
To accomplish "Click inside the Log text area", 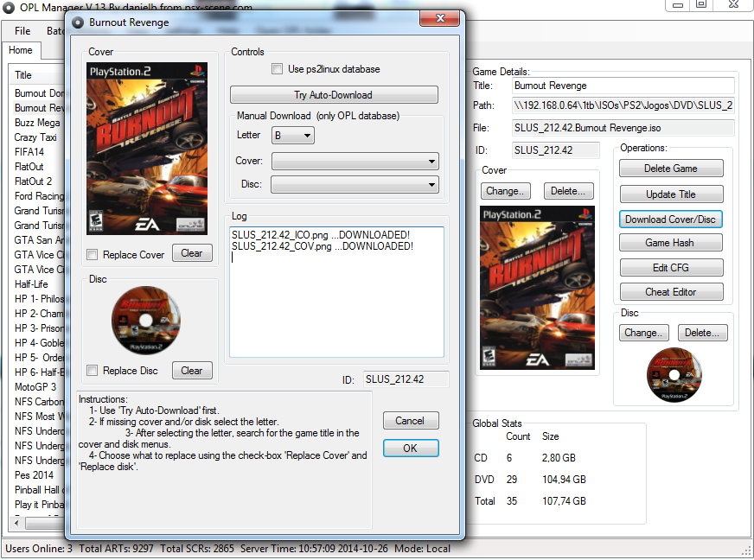I will [336, 292].
